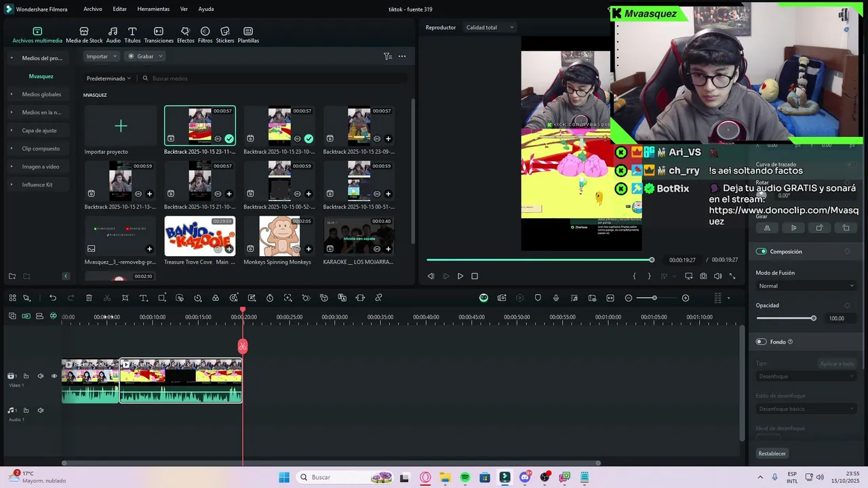Click the stopwatch duration icon
Viewport: 868px width, 488px height.
270,298
